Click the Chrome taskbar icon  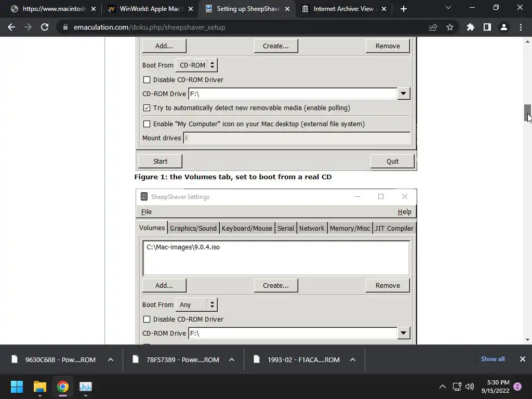(63, 387)
